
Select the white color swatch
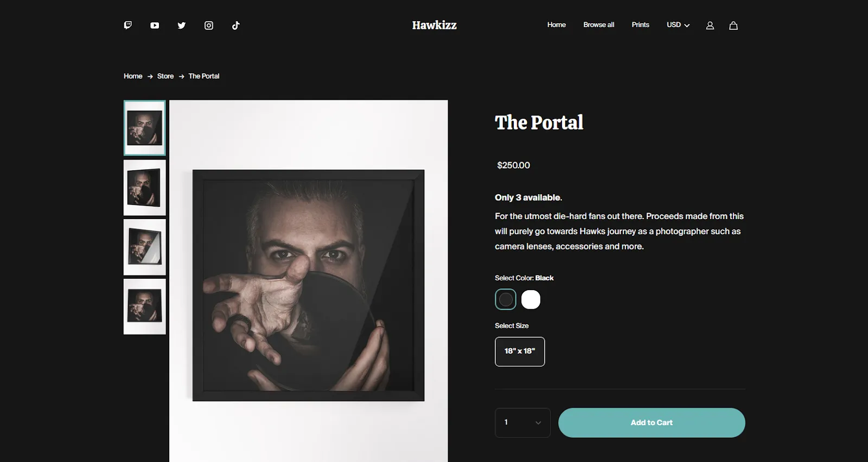pos(531,299)
